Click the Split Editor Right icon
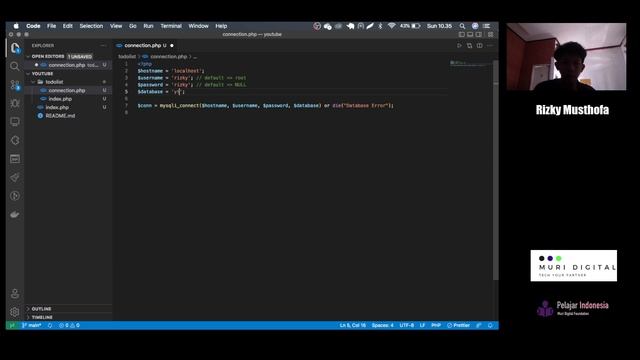This screenshot has height=360, width=640. pyautogui.click(x=480, y=46)
